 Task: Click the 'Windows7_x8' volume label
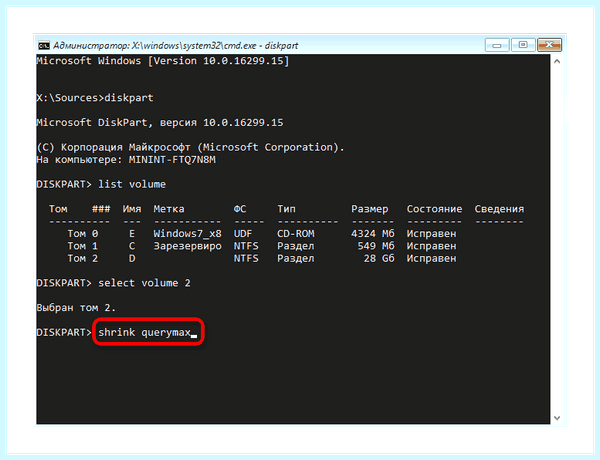point(188,234)
